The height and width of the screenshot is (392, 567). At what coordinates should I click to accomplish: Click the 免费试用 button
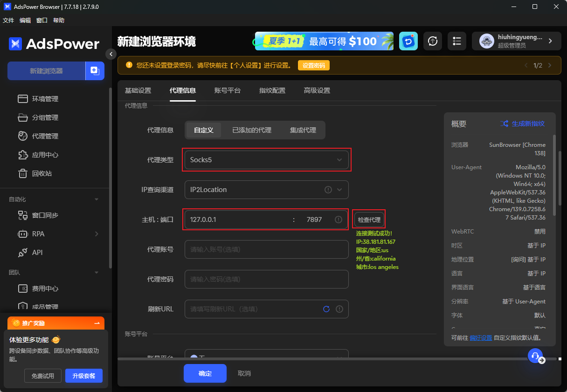43,376
